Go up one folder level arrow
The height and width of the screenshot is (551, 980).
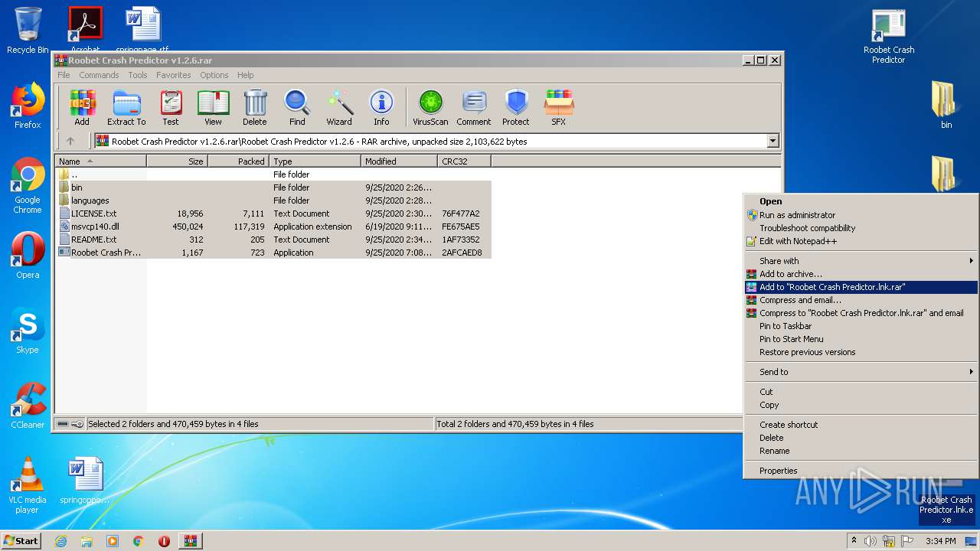(x=70, y=141)
